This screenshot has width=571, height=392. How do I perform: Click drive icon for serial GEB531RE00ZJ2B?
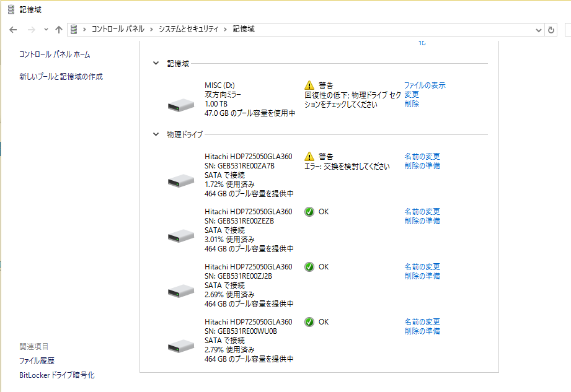181,290
